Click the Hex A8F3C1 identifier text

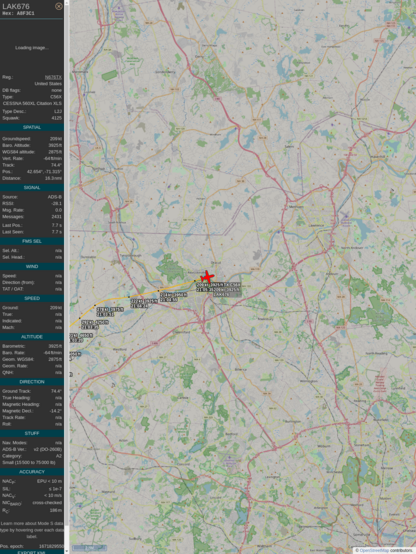click(19, 13)
